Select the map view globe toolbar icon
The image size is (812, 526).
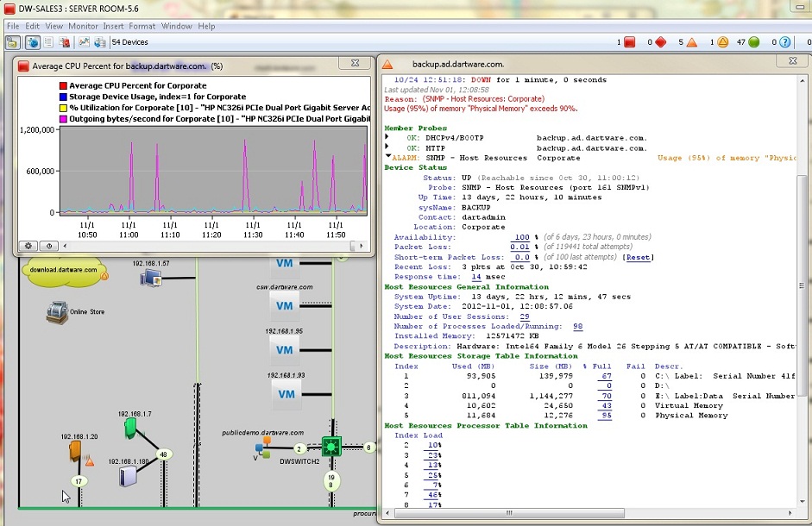click(x=32, y=41)
